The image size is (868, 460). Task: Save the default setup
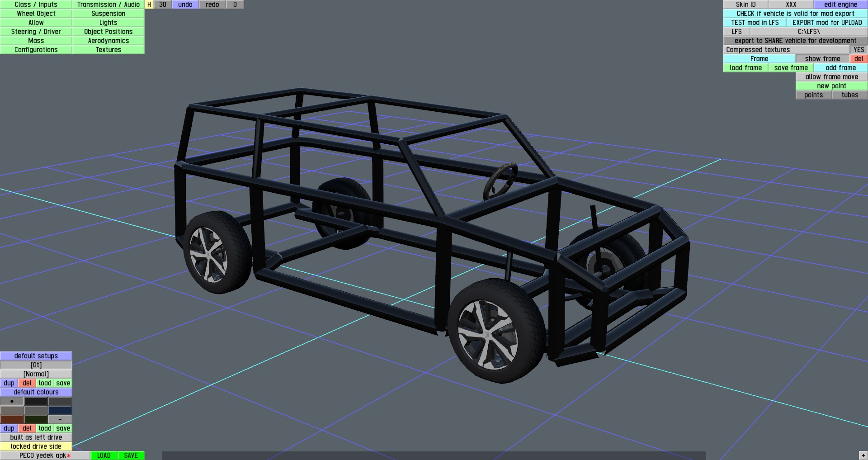(63, 383)
